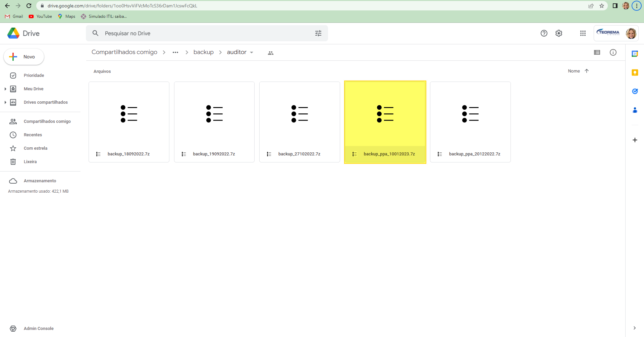This screenshot has height=337, width=644.
Task: Select file backup_19092022.7z
Action: coord(214,122)
